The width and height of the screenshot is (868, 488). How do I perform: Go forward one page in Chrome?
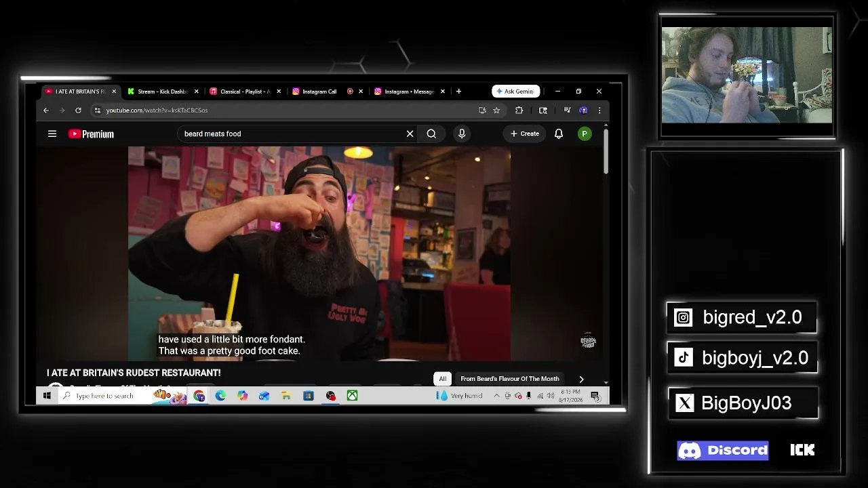pos(62,110)
